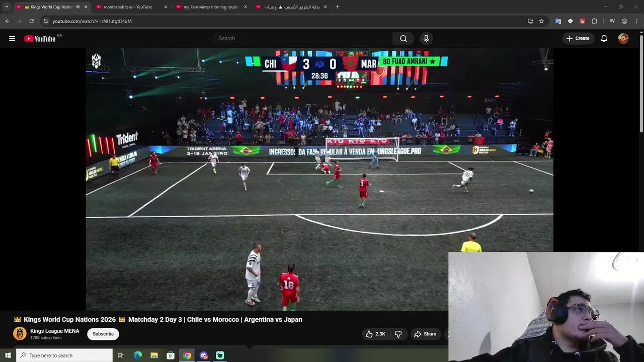Open the Kings League MENA channel avatar
644x362 pixels.
[20, 334]
